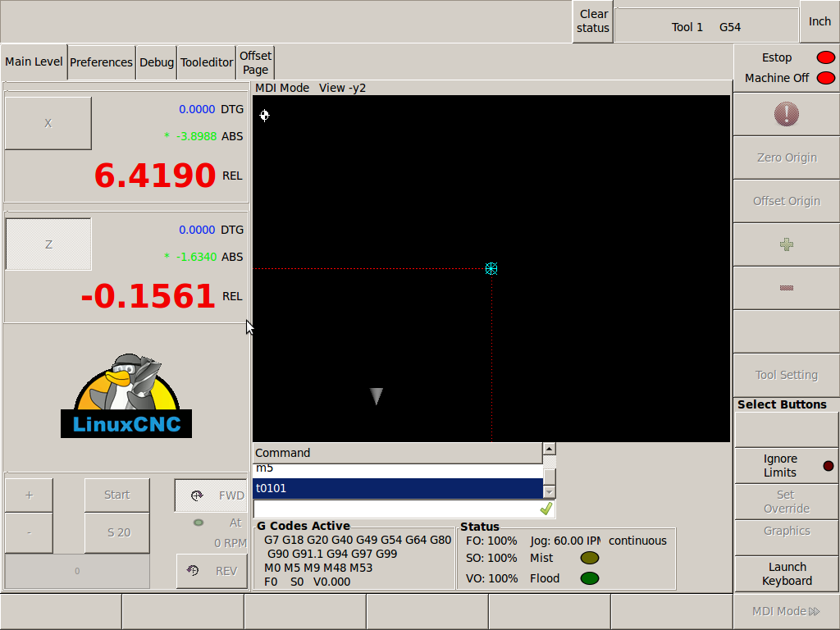Click the spindle forward rotation icon
The image size is (840, 630).
[x=197, y=495]
